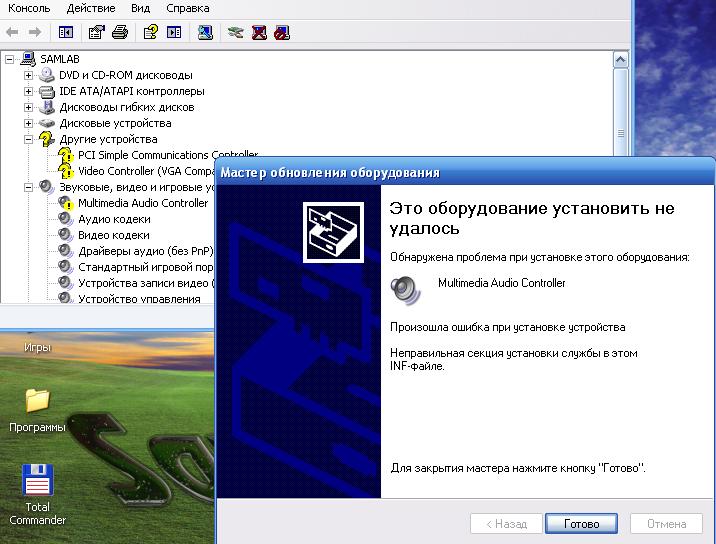Select the IDE ATA/ATAPI controller icon

(47, 91)
